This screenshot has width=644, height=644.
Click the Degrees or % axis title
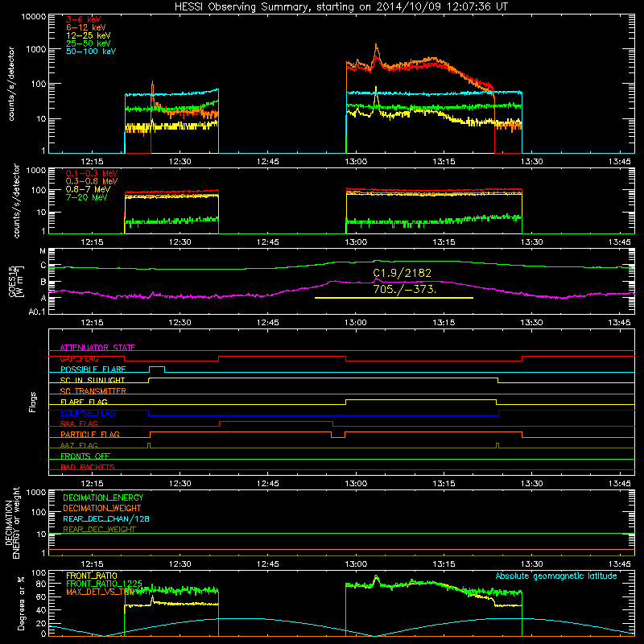click(21, 603)
